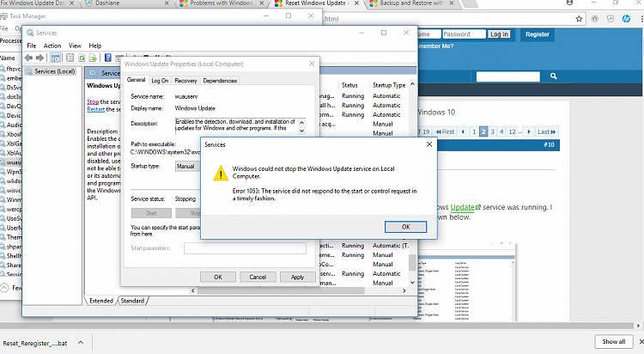Screen dimensions: 644x354
Task: Switch to the Dependencies tab
Action: pyautogui.click(x=220, y=81)
